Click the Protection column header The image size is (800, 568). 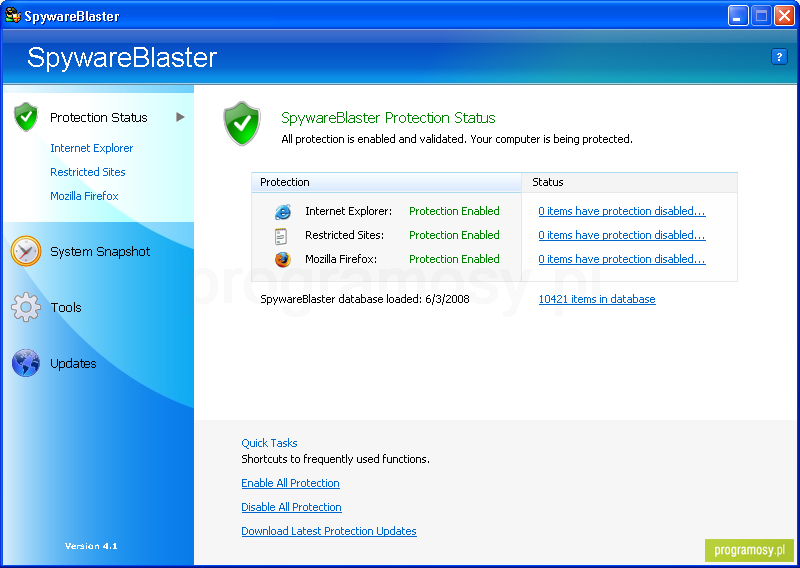tap(386, 182)
